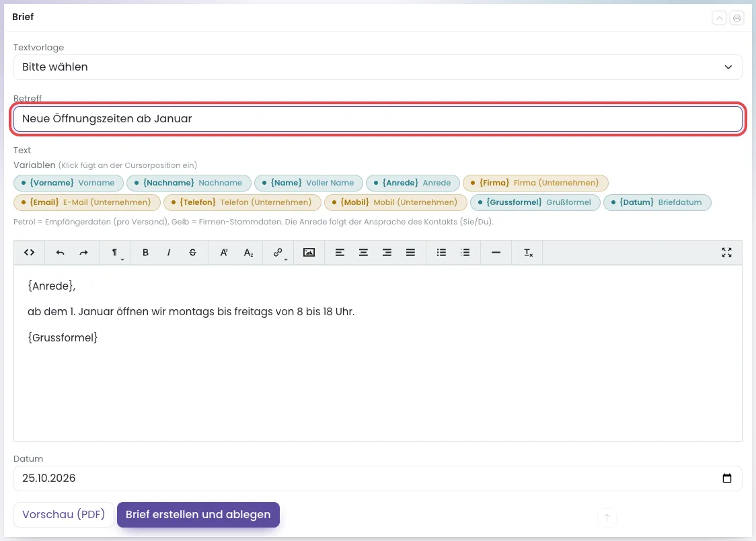Click the Vorschau (PDF) button
This screenshot has height=541, width=756.
64,515
